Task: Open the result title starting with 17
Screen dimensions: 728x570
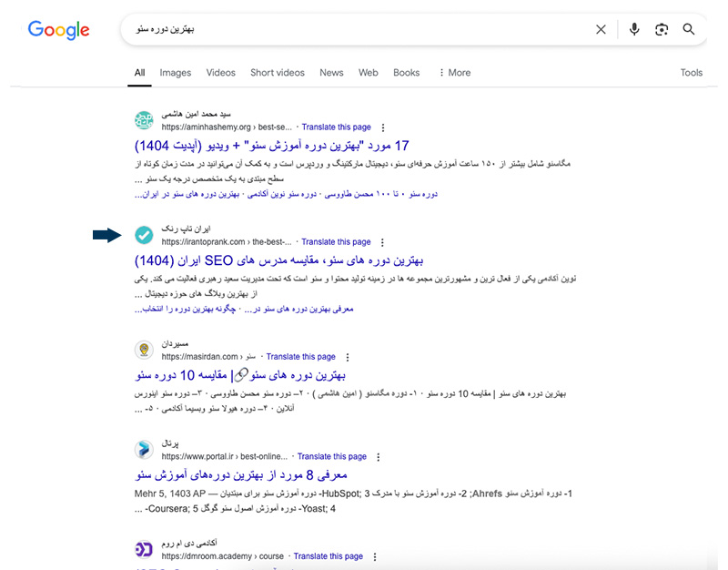Action: (271, 146)
